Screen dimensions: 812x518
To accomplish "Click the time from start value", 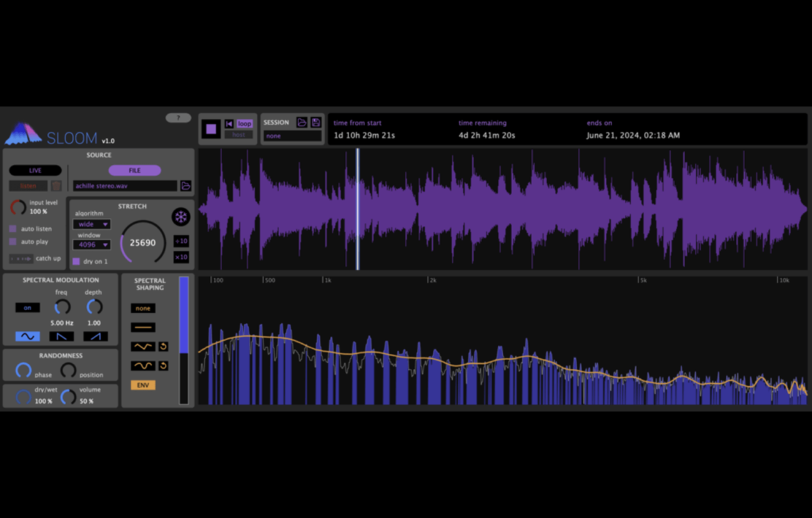I will 364,135.
